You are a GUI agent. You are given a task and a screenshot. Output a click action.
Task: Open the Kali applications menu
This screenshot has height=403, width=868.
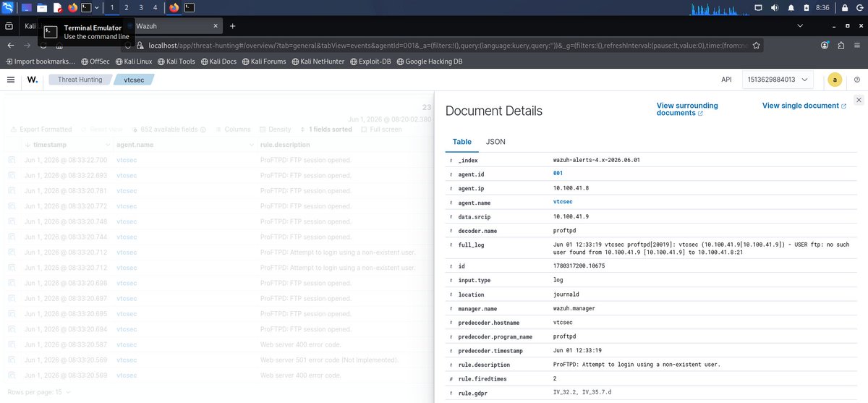click(8, 7)
